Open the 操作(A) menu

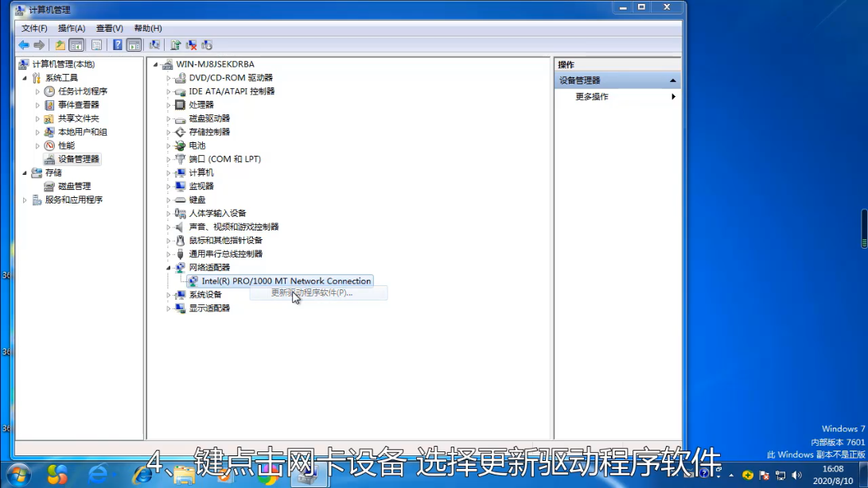(72, 29)
